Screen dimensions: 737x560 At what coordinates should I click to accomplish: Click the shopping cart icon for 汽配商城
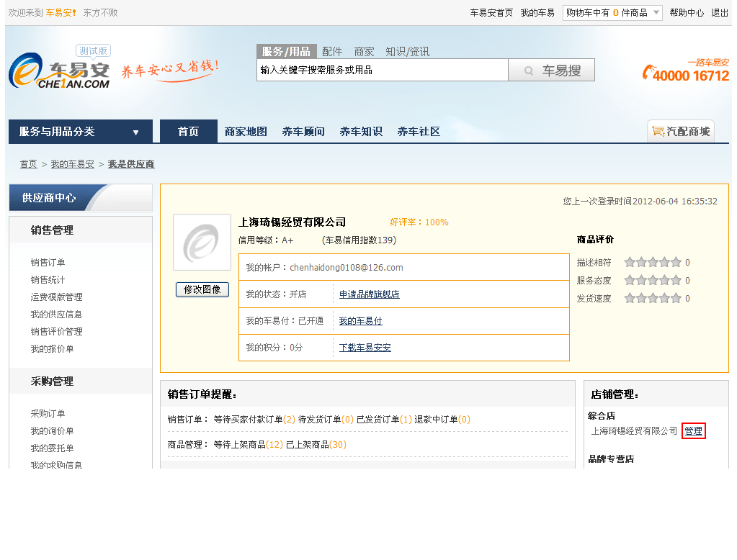(x=658, y=132)
